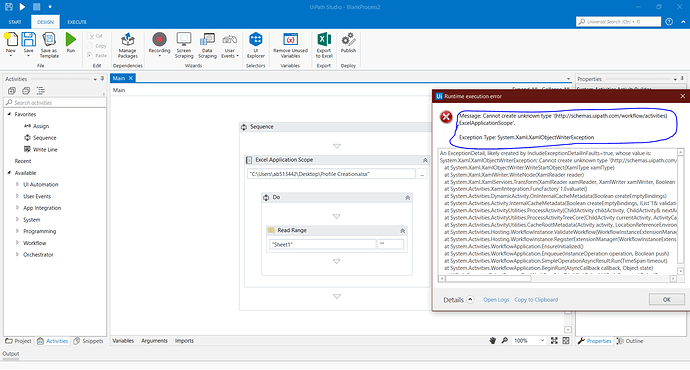Click the Paste command in Edit group

pyautogui.click(x=97, y=55)
